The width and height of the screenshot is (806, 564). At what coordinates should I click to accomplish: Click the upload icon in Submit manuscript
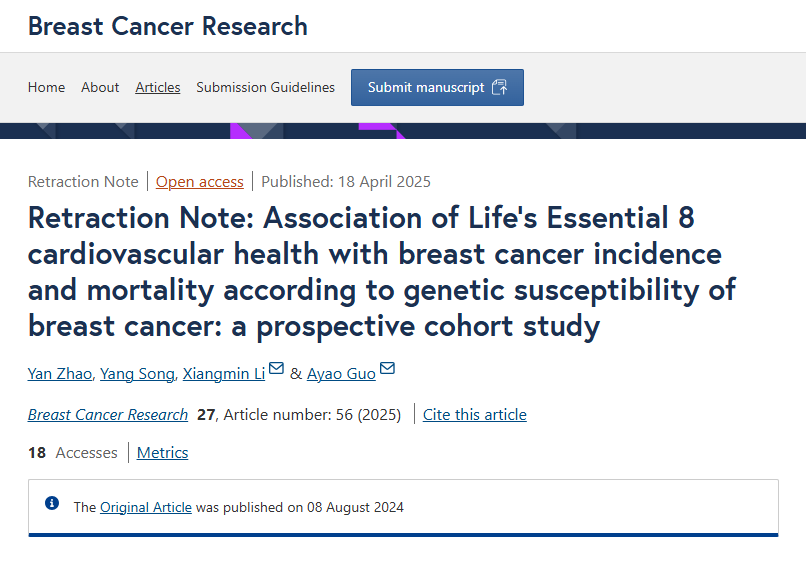click(x=499, y=87)
